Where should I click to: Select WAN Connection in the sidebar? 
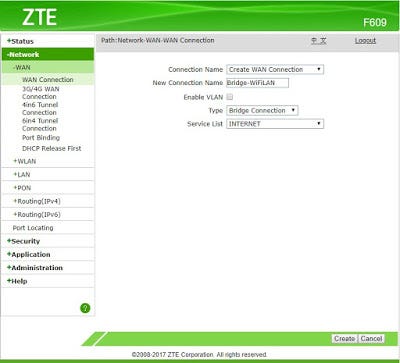[48, 80]
